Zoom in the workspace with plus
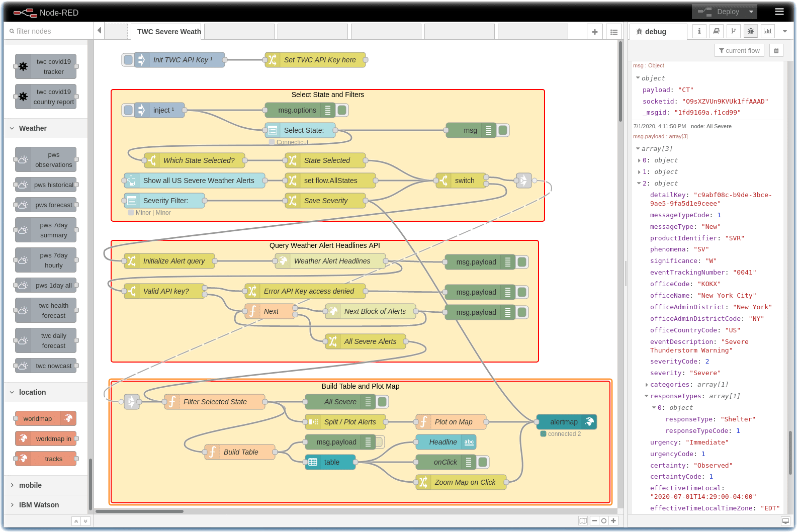This screenshot has width=797, height=532. pyautogui.click(x=613, y=521)
